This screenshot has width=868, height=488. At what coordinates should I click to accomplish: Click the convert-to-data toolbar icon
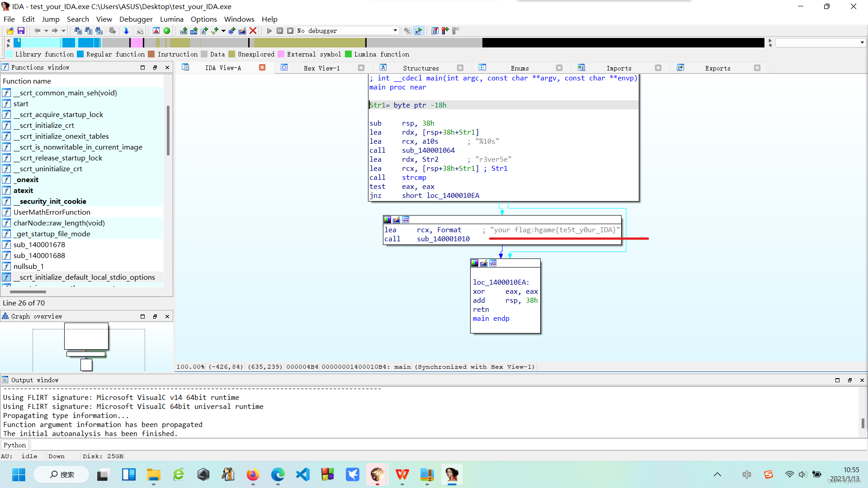[x=194, y=31]
